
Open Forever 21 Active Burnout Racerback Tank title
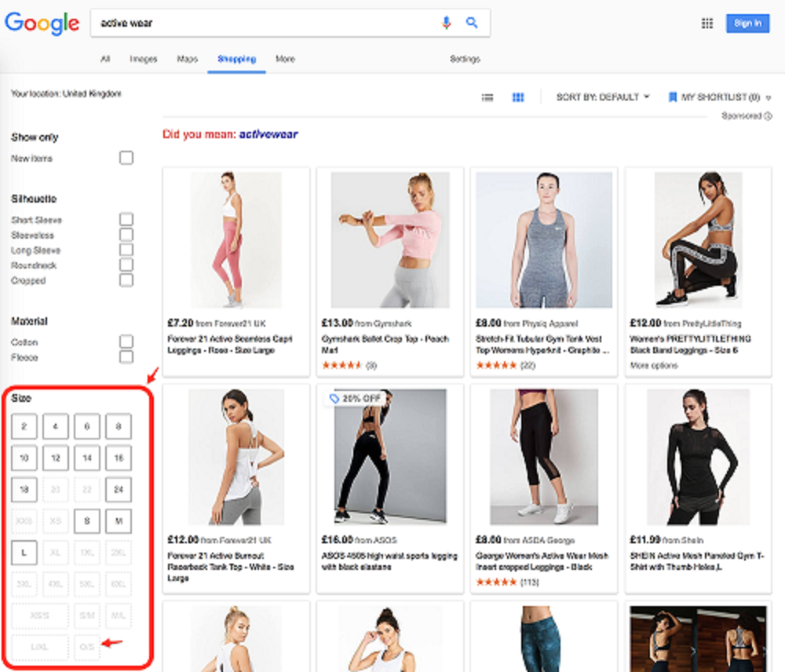[231, 567]
